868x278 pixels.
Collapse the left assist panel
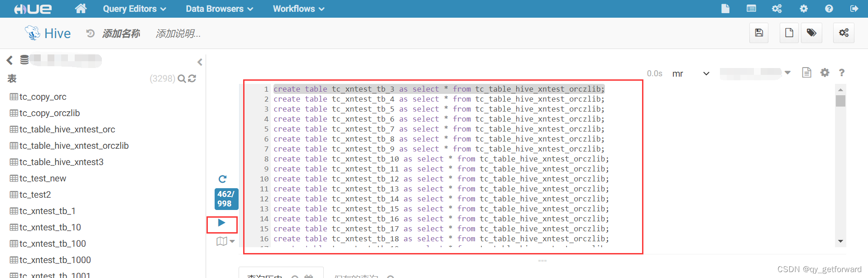pyautogui.click(x=200, y=62)
